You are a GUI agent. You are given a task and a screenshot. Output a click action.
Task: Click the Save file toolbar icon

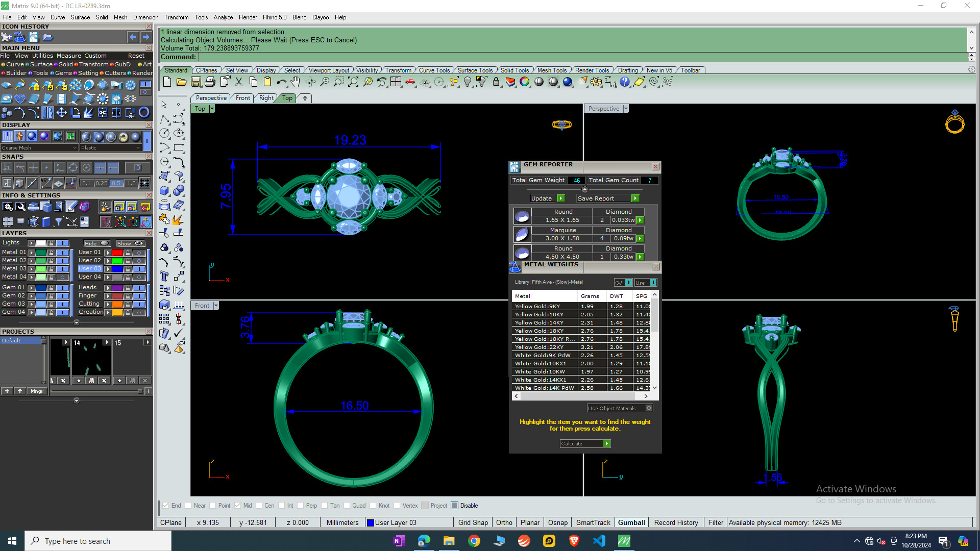pyautogui.click(x=196, y=82)
